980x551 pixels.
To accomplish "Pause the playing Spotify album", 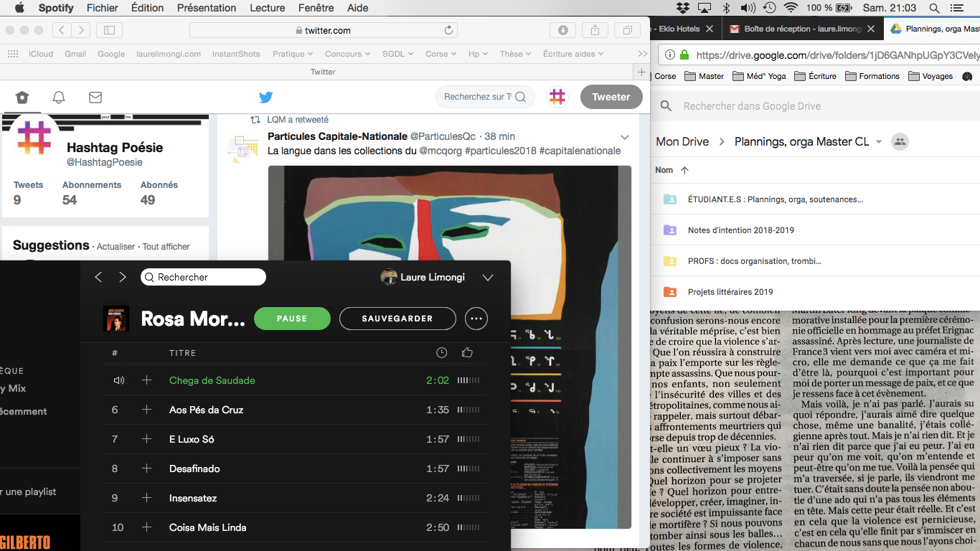I will [x=292, y=319].
